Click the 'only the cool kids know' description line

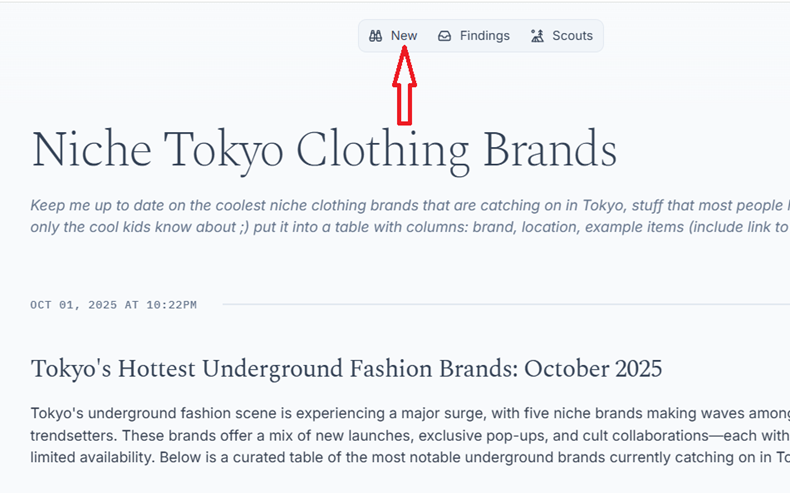point(400,227)
